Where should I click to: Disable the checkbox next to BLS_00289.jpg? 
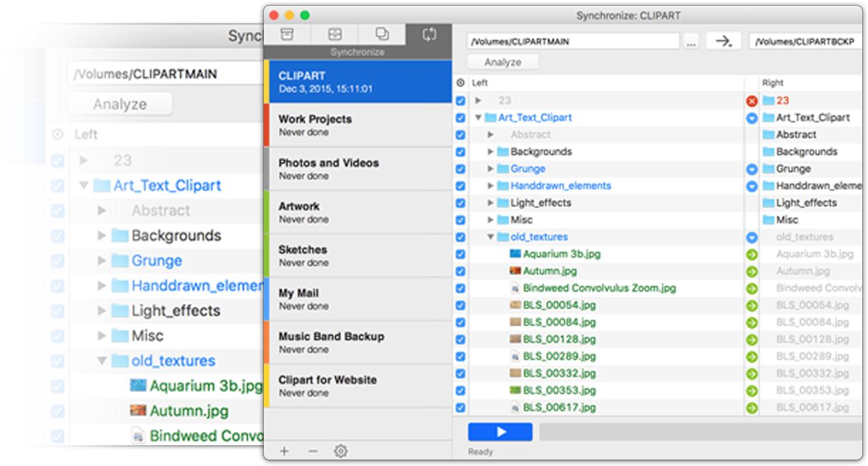point(460,357)
